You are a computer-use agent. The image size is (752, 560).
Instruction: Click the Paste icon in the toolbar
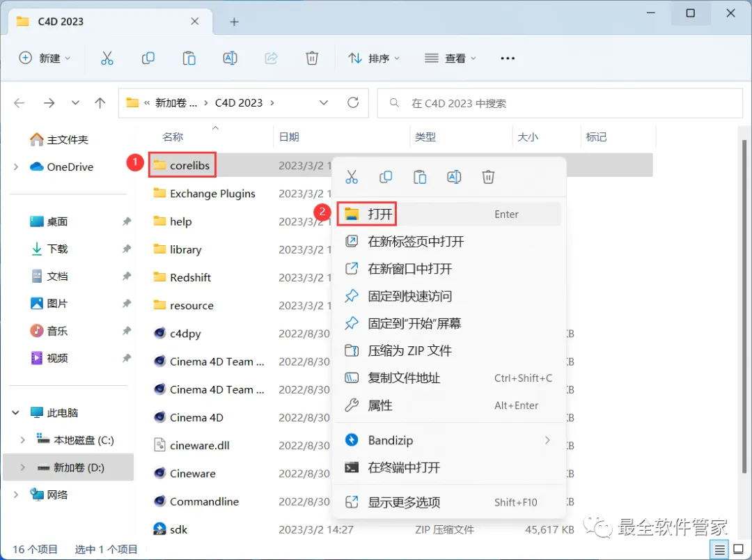tap(189, 58)
